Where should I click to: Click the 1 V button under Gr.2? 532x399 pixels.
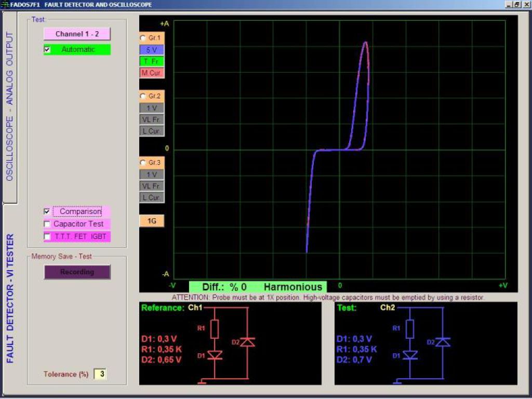(x=152, y=108)
